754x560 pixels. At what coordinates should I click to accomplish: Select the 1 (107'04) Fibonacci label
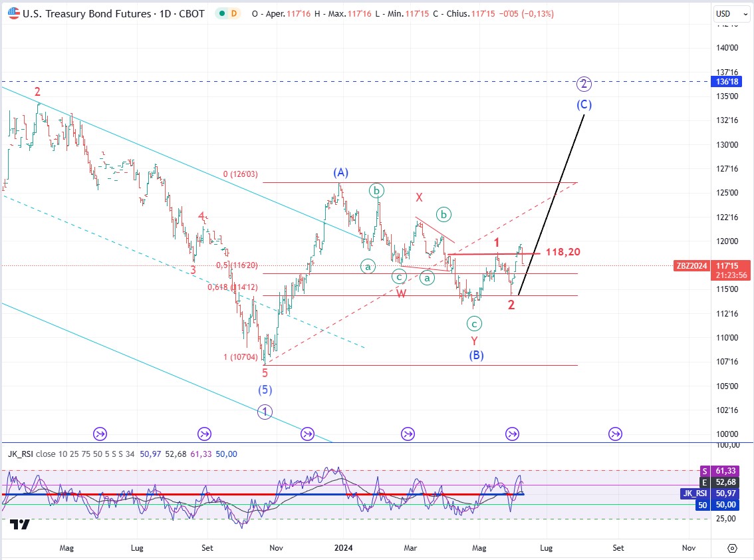coord(241,357)
